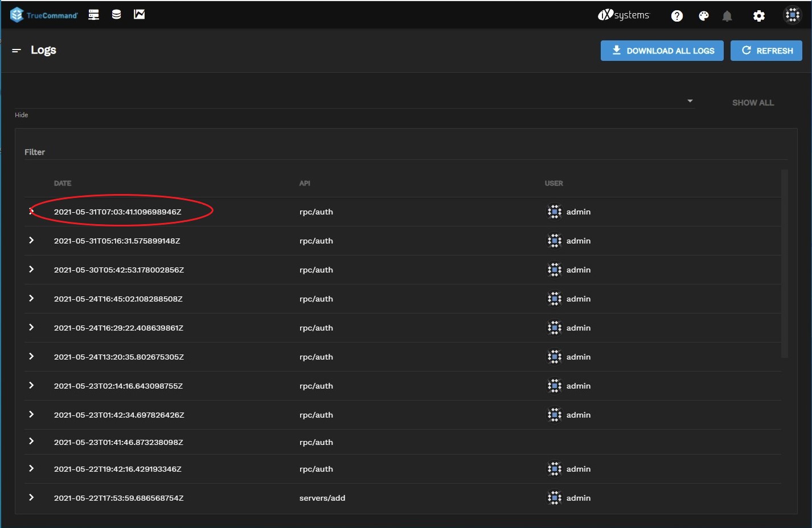Select date text 2021-05-30T05:42:53.178002856Z
Screen dimensions: 812x528
[119, 270]
